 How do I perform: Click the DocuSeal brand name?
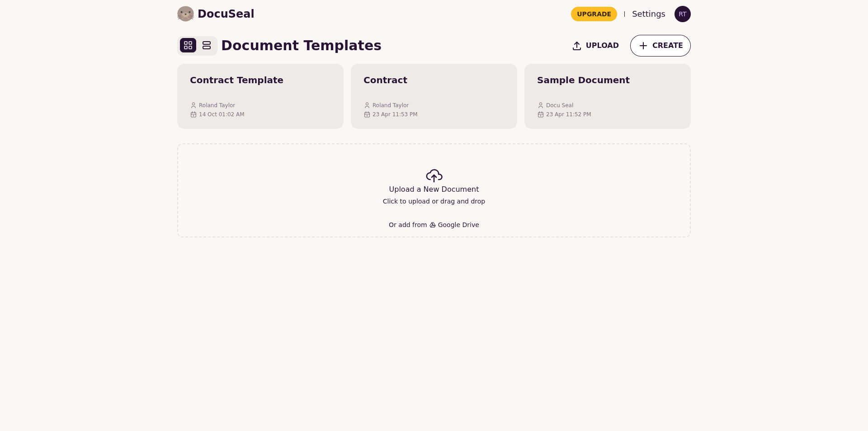coord(226,14)
